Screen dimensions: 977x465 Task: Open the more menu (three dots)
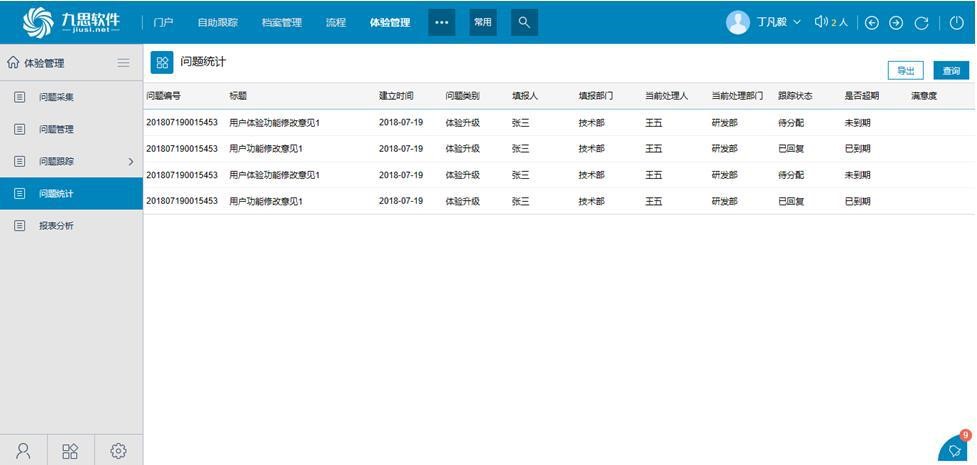[441, 22]
